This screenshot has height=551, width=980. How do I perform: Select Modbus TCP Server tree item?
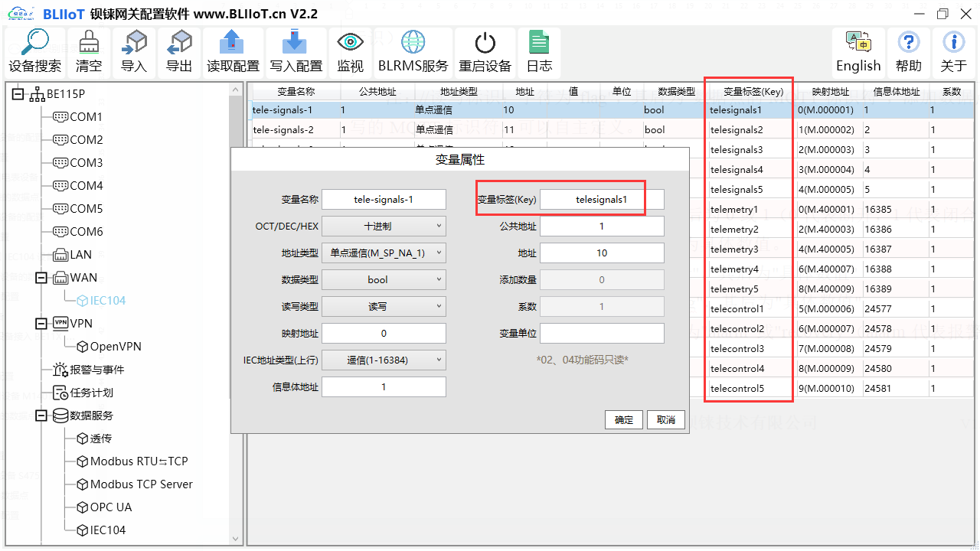(135, 484)
